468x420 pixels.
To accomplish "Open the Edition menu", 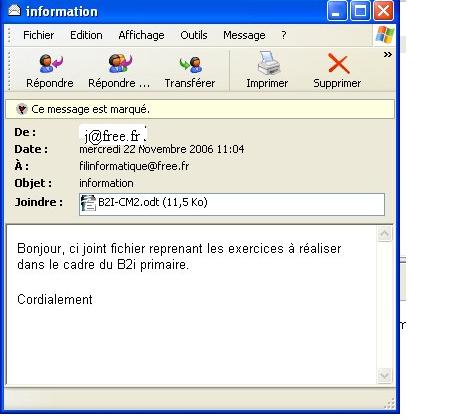I will coord(86,35).
